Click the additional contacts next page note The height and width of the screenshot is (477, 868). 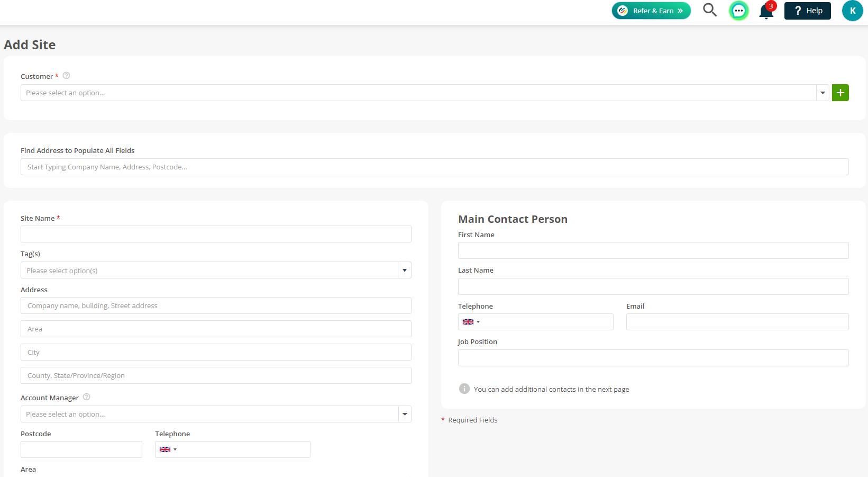click(551, 389)
